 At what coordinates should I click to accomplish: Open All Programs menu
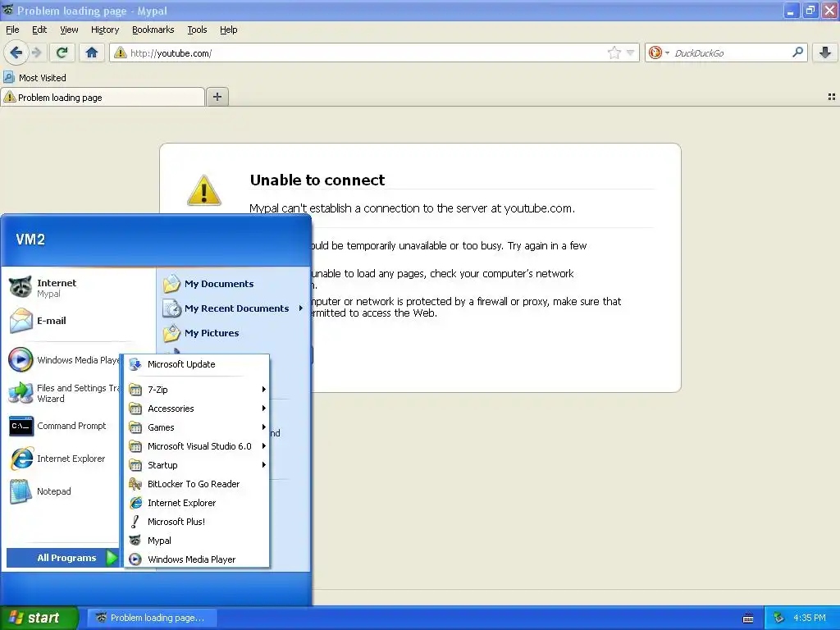(63, 558)
